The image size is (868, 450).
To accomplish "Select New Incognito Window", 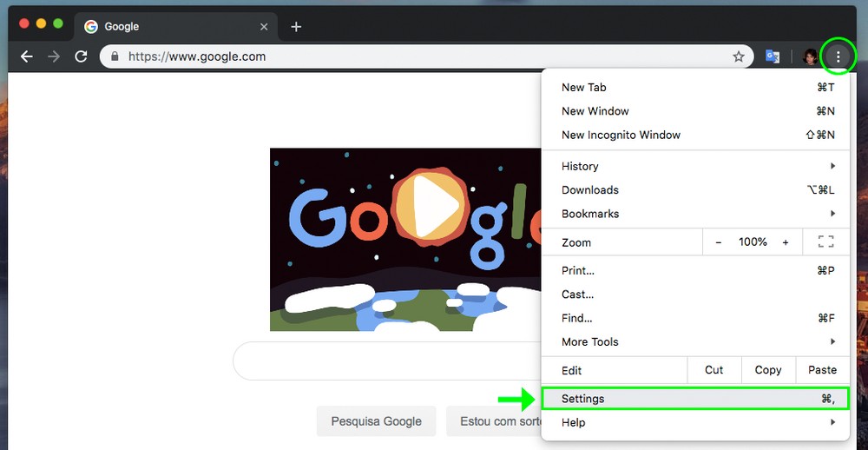I will click(x=621, y=135).
